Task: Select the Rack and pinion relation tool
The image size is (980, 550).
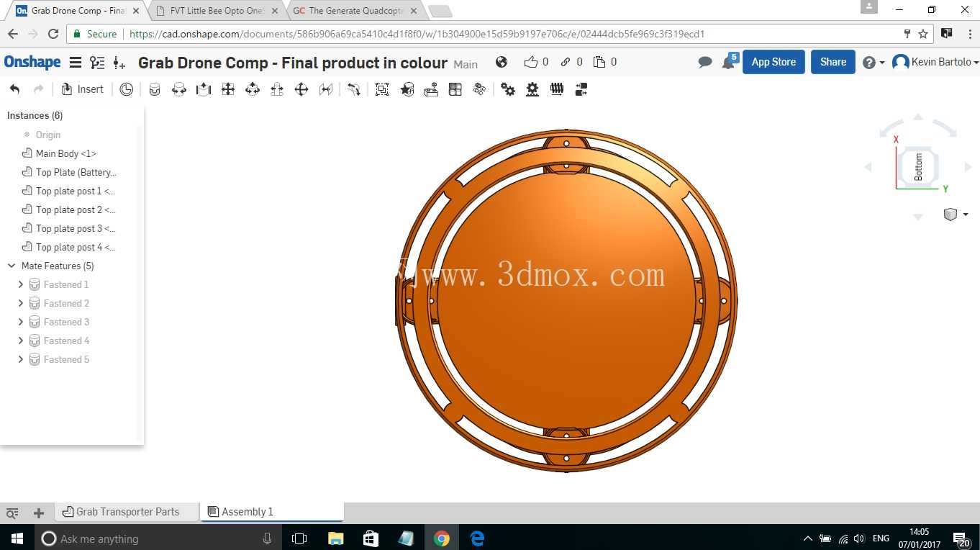Action: pos(532,89)
